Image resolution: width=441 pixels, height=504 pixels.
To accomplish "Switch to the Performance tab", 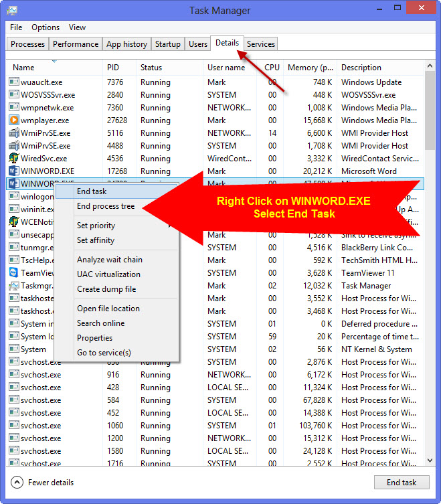I will click(x=76, y=44).
